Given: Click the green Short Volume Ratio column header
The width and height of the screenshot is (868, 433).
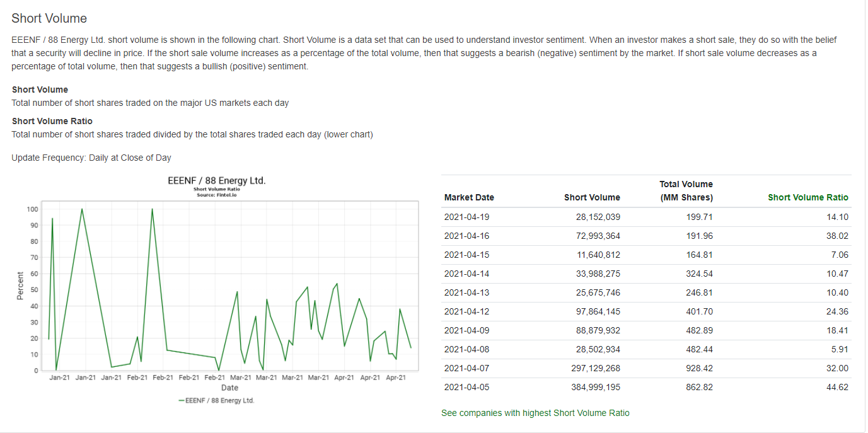Looking at the screenshot, I should pyautogui.click(x=808, y=197).
